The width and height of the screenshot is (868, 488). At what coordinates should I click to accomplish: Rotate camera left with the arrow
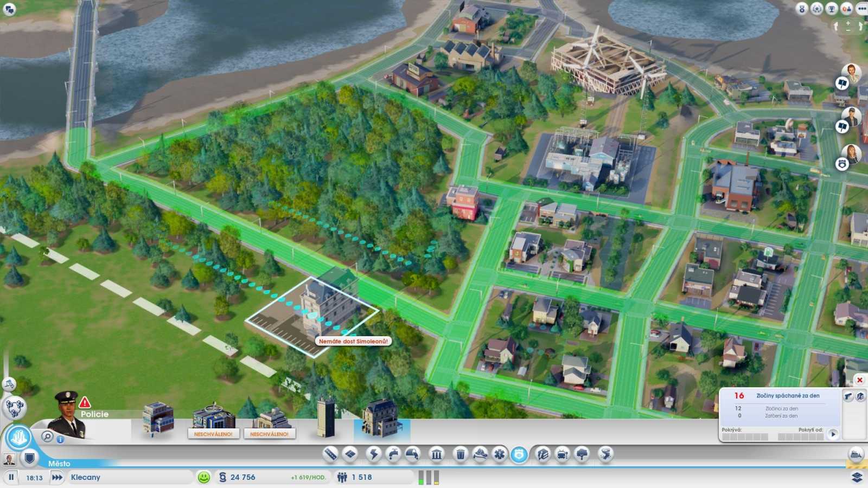tap(836, 26)
